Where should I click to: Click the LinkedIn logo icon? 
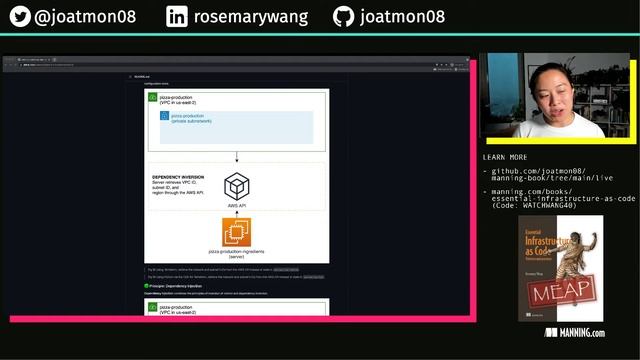(x=177, y=17)
